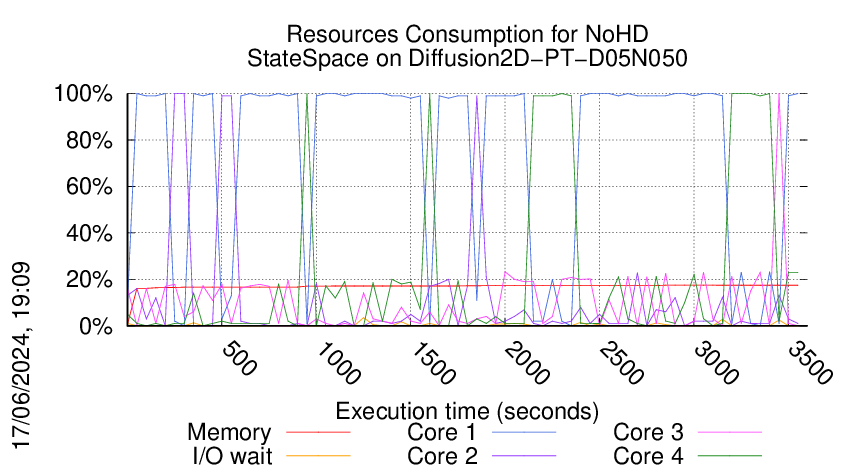Click the '1500' x-axis tick label
The width and height of the screenshot is (850, 475).
433,363
